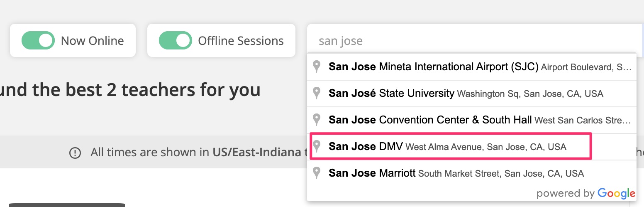Click the US/East-Indiana timezone text

click(x=256, y=153)
